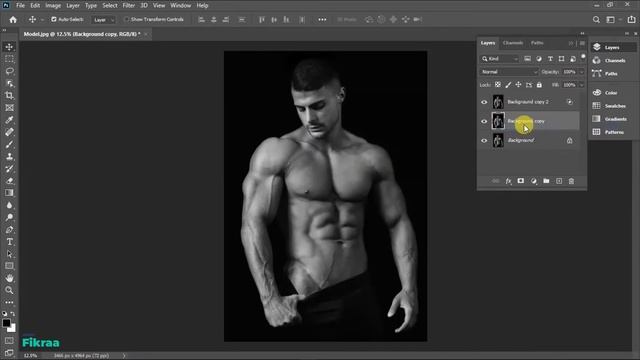Open the Opacity slider dropdown arrow
The width and height of the screenshot is (640, 360).
pos(582,72)
